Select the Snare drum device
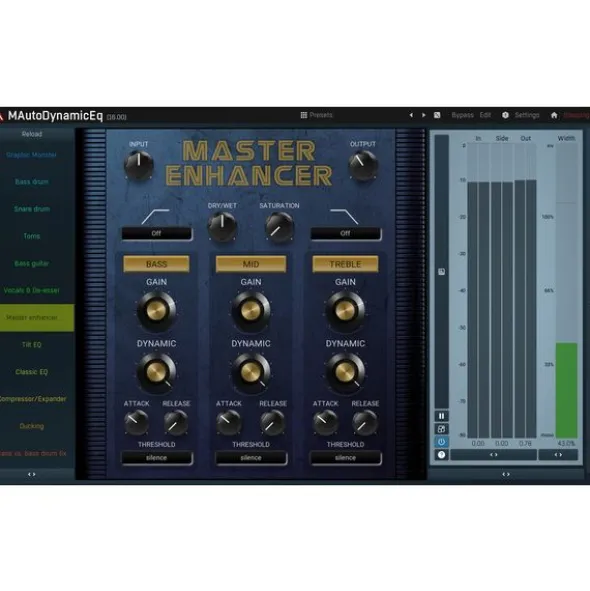Image resolution: width=590 pixels, height=591 pixels. click(x=32, y=209)
